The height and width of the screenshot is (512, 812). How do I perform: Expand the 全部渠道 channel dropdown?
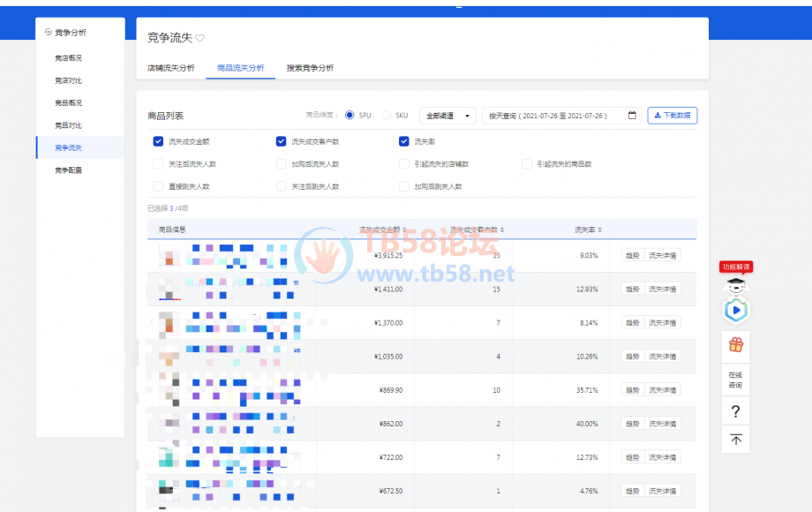point(447,116)
